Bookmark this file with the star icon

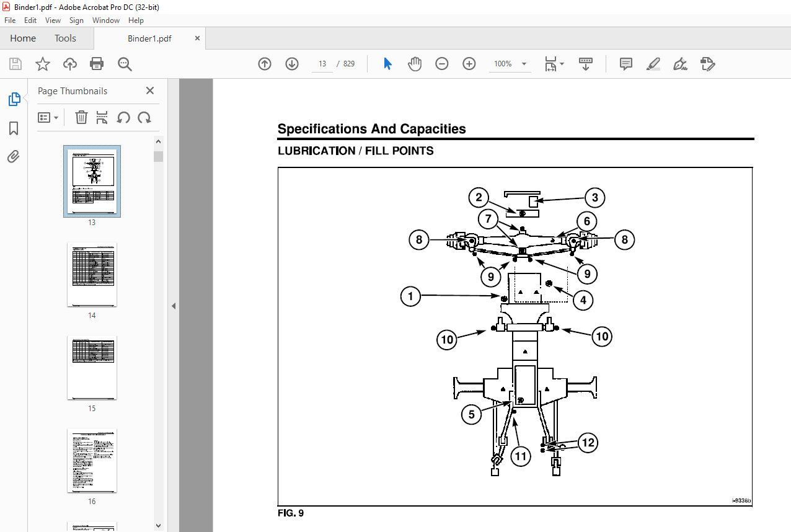tap(43, 64)
